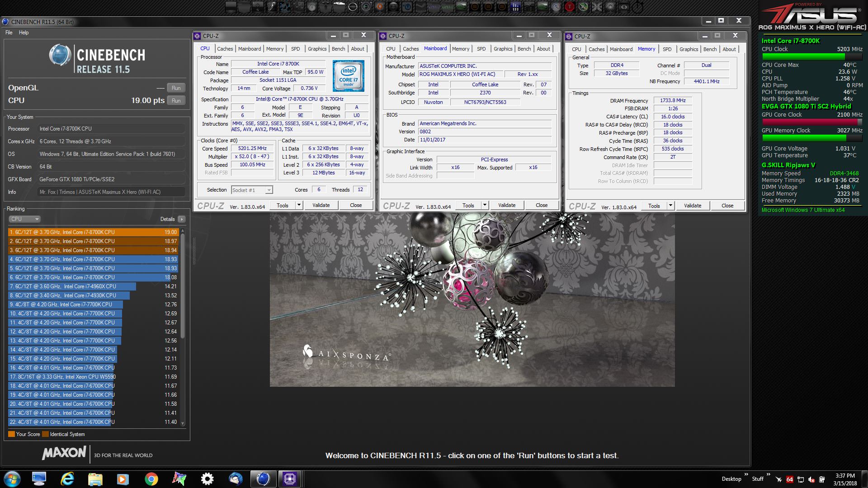The height and width of the screenshot is (488, 868).
Task: Open the power plug tray icon
Action: click(x=822, y=479)
